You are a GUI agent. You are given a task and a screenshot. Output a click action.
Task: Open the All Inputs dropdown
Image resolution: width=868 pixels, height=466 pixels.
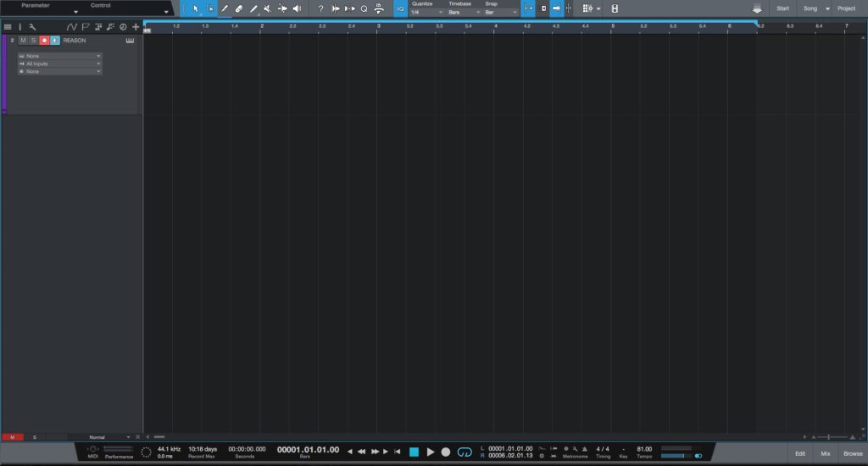click(60, 64)
